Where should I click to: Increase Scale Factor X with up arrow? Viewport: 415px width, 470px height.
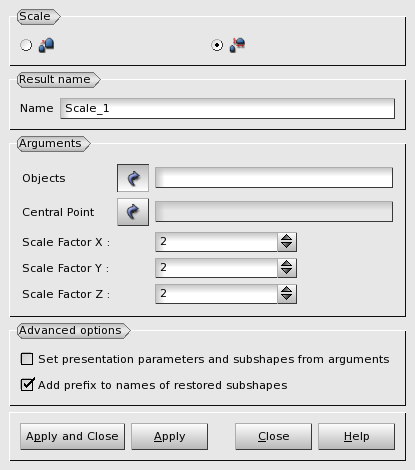coord(287,238)
